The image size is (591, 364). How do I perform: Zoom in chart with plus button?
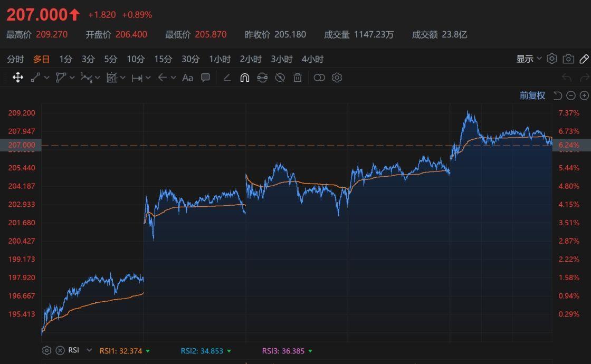coord(584,95)
